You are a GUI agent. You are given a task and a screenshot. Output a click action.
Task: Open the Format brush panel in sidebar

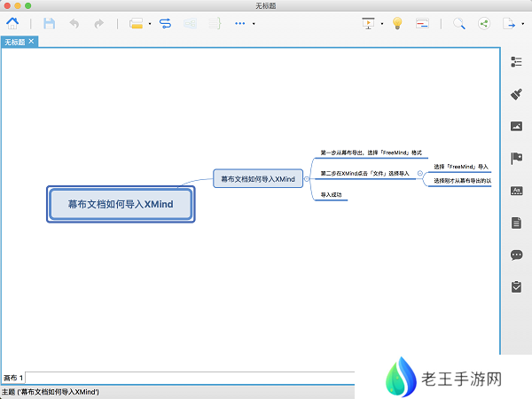pyautogui.click(x=516, y=94)
